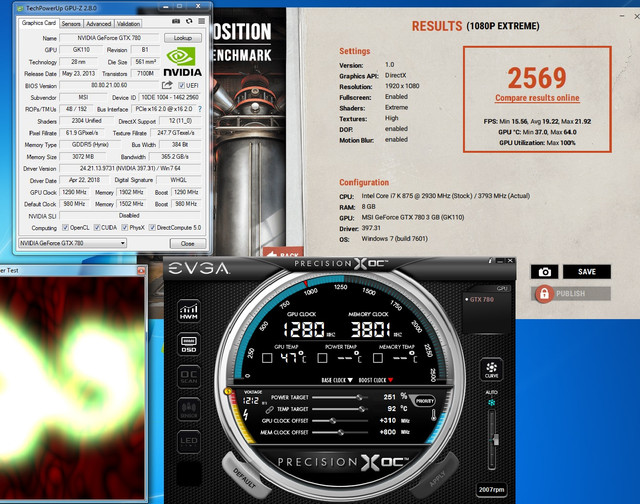This screenshot has width=640, height=504.
Task: Open the NVIDIA GeForce GTX 780 dropdown
Action: pyautogui.click(x=72, y=243)
